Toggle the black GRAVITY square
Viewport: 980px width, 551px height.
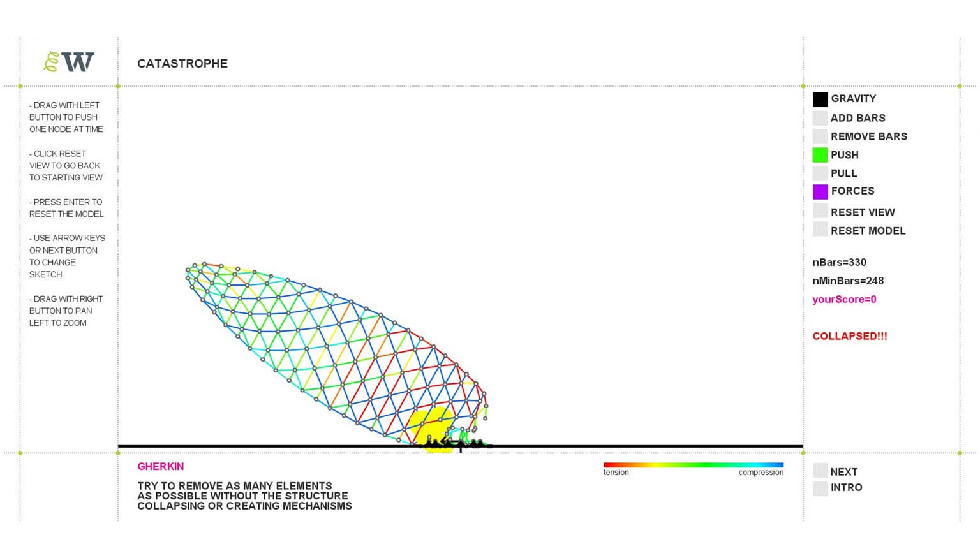pyautogui.click(x=820, y=99)
